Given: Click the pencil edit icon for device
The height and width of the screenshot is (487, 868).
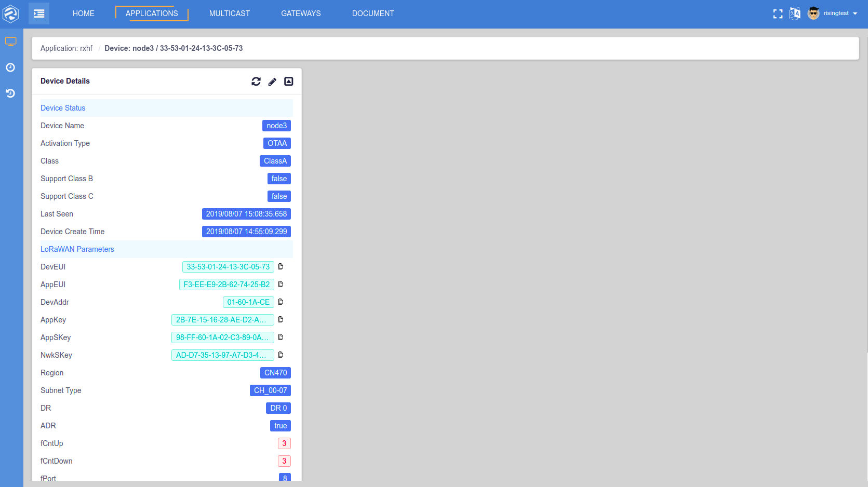Looking at the screenshot, I should [272, 82].
